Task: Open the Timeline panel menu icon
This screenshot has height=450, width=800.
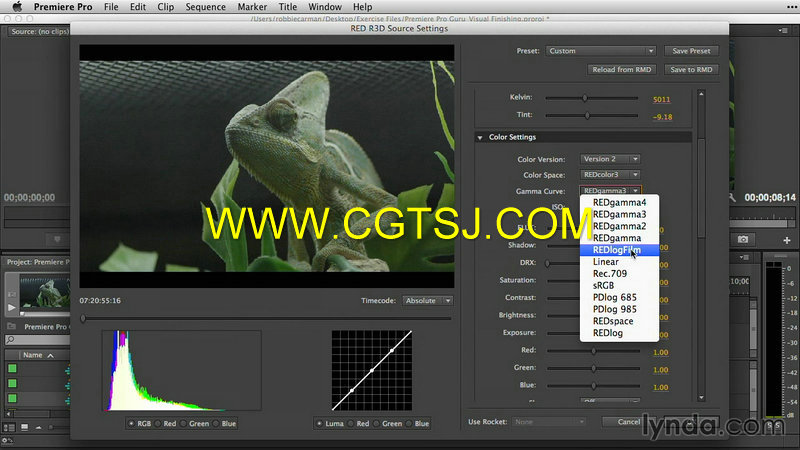Action: [x=744, y=258]
